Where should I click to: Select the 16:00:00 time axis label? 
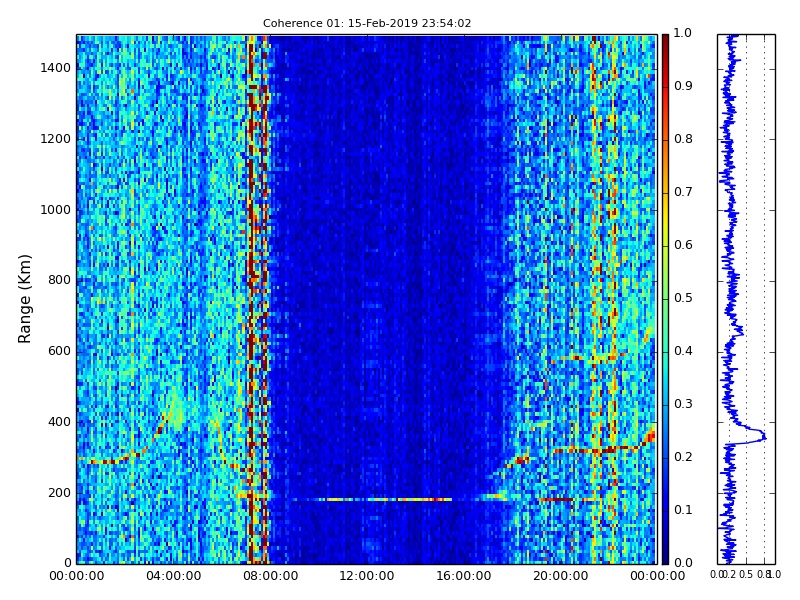[464, 576]
